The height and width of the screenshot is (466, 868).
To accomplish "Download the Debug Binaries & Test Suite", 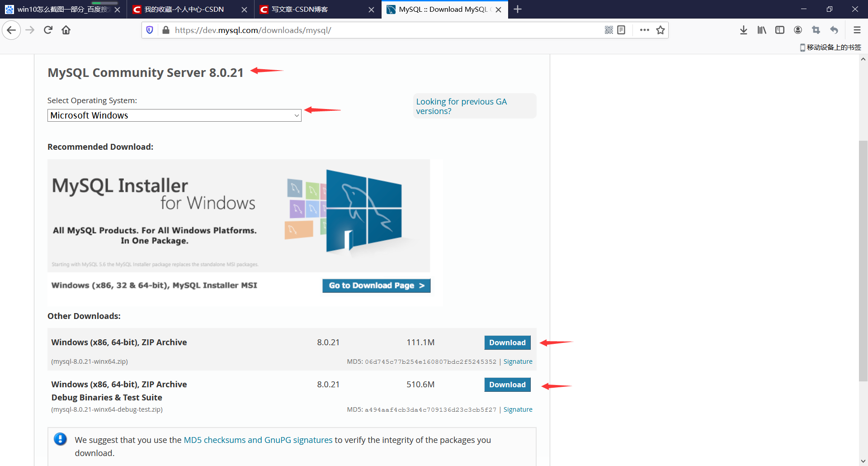I will 507,385.
